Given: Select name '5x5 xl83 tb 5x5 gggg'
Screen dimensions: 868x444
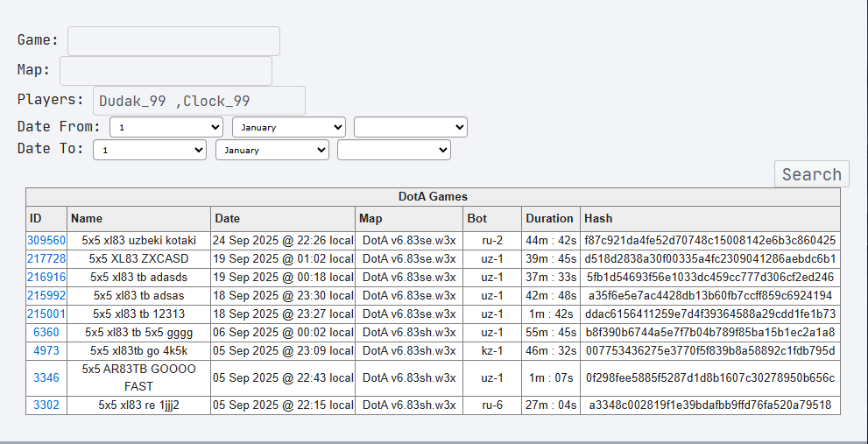Looking at the screenshot, I should pyautogui.click(x=139, y=332).
